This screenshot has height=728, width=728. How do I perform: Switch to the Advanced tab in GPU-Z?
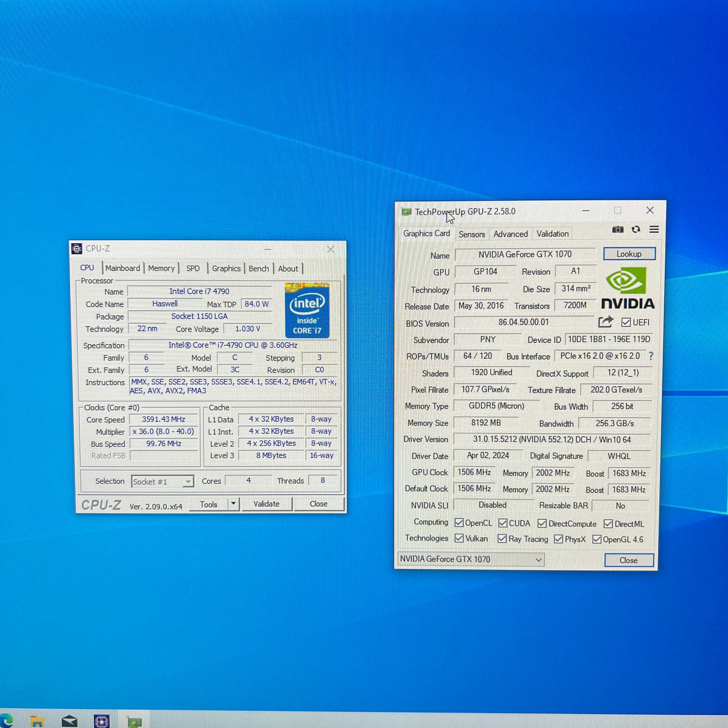[511, 234]
